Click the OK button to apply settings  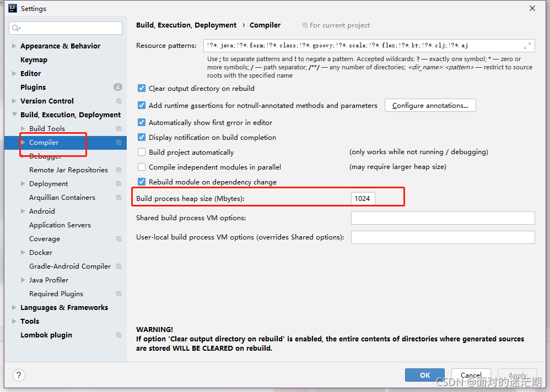point(424,375)
